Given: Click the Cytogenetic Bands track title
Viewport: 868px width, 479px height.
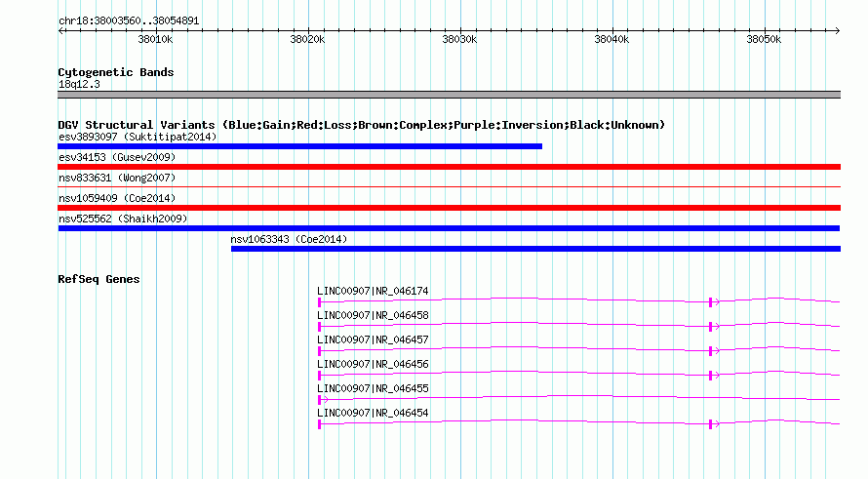Looking at the screenshot, I should 116,72.
